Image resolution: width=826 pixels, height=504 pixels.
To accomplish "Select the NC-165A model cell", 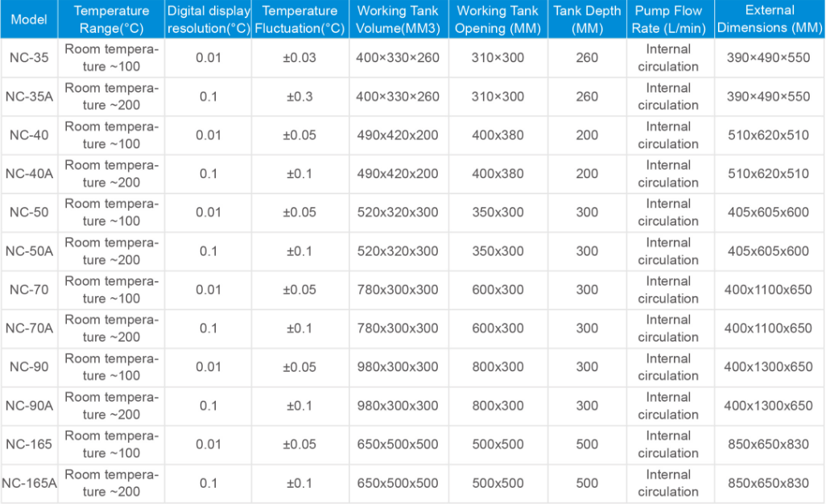I will click(x=29, y=483).
